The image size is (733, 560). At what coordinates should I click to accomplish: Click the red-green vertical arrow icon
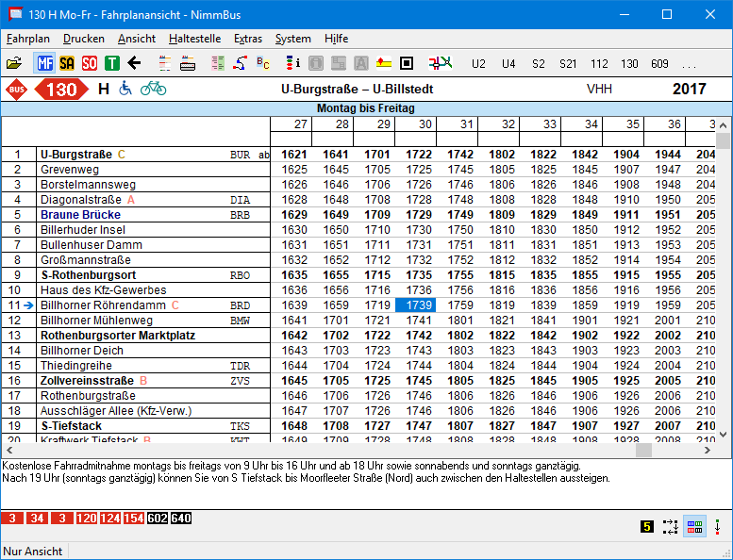pyautogui.click(x=717, y=527)
